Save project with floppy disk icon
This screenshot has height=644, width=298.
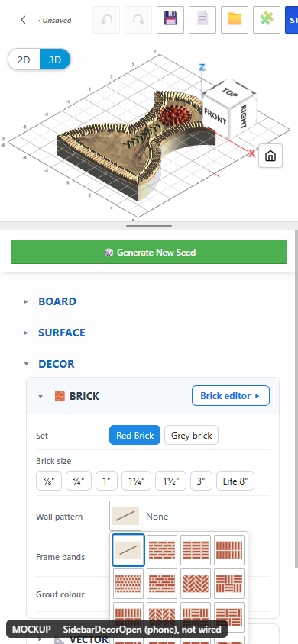click(x=170, y=20)
